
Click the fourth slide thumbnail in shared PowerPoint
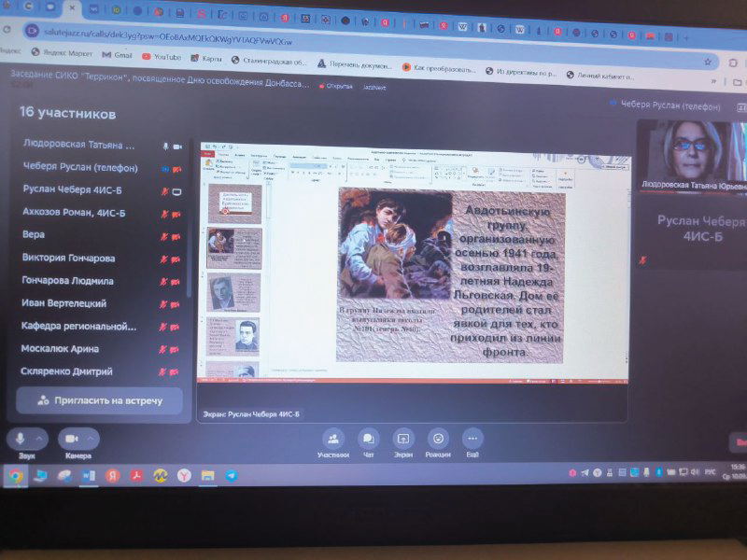233,336
